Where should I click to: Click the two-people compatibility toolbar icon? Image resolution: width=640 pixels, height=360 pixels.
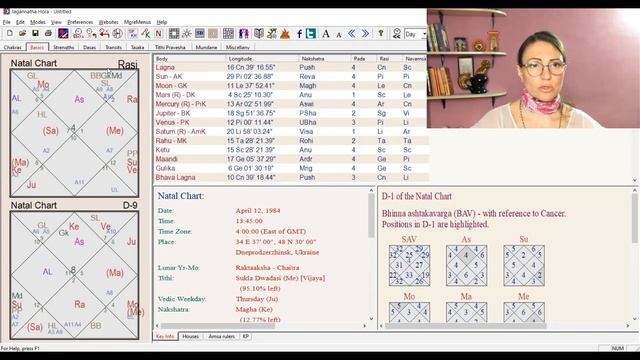click(244, 34)
